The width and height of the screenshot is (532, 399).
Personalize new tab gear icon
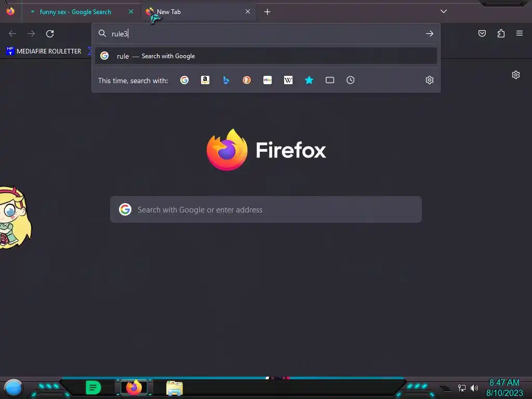point(516,75)
